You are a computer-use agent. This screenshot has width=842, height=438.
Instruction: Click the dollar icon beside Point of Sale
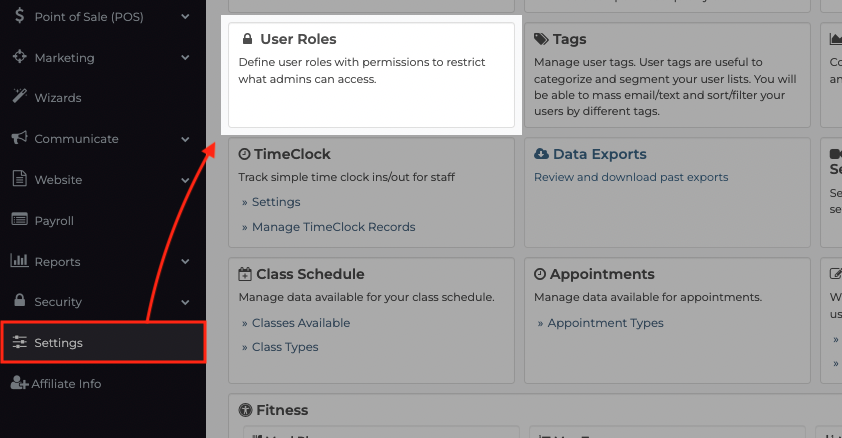[19, 16]
